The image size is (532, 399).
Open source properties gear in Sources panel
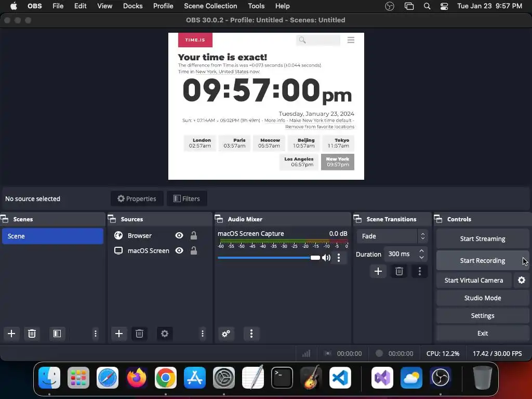click(x=165, y=334)
